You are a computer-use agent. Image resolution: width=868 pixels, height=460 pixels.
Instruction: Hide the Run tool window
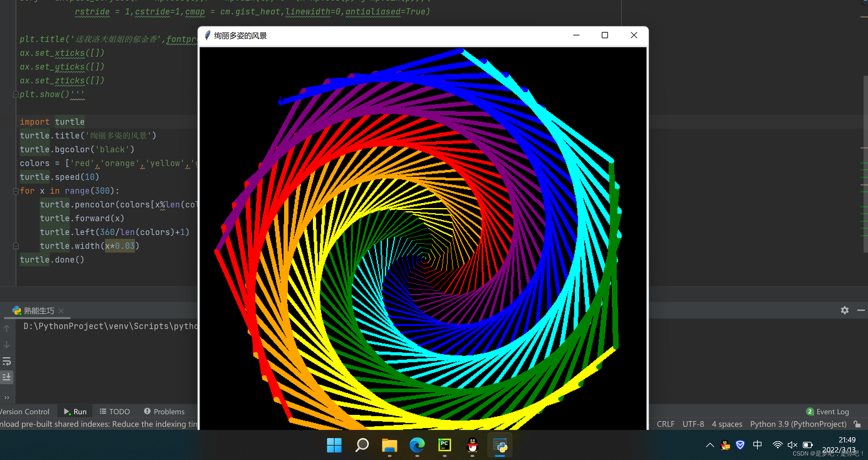[860, 310]
